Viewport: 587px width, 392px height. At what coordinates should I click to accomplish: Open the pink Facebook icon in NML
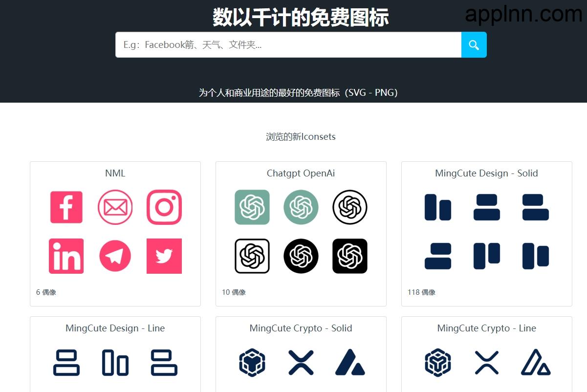[66, 207]
